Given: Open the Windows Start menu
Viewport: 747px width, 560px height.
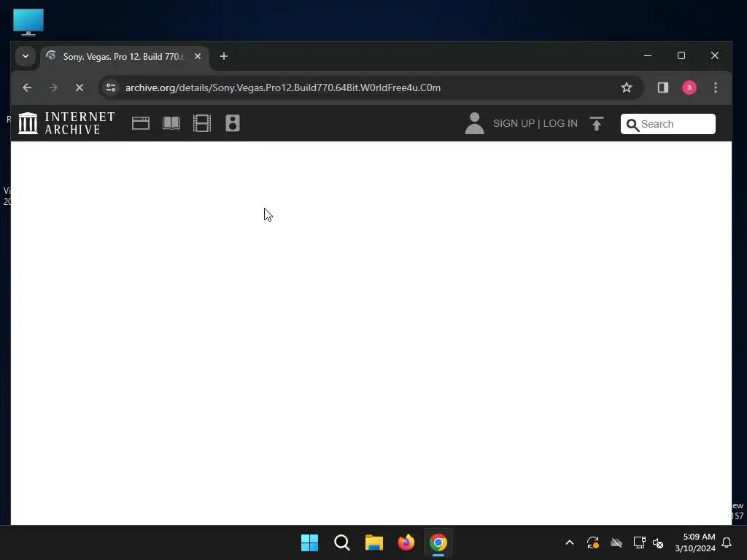Looking at the screenshot, I should (309, 542).
